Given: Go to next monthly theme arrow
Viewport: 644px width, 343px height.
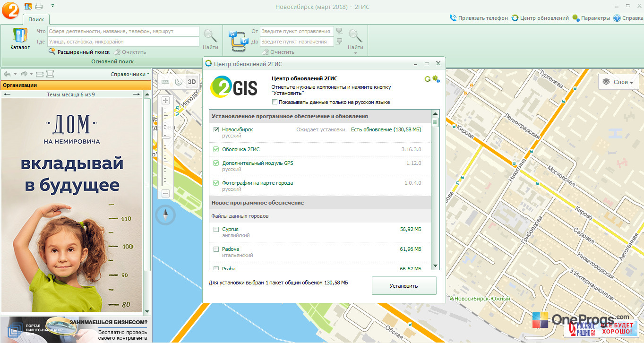Looking at the screenshot, I should (136, 94).
